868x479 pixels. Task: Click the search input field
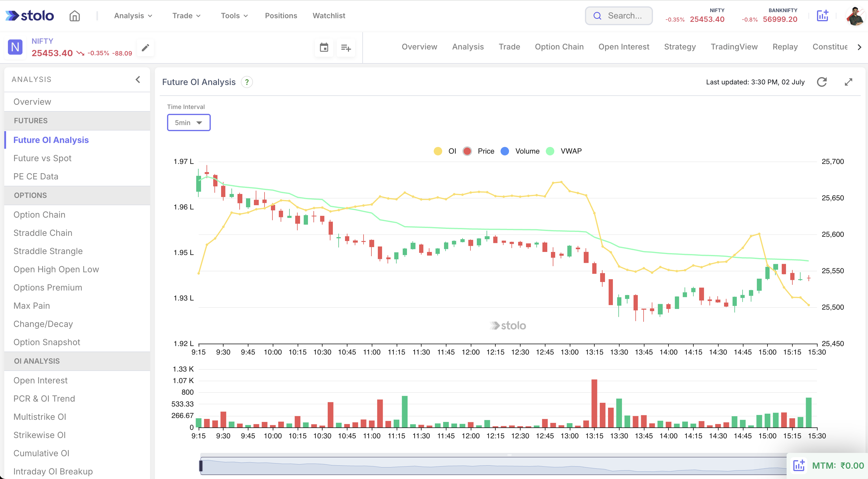619,16
